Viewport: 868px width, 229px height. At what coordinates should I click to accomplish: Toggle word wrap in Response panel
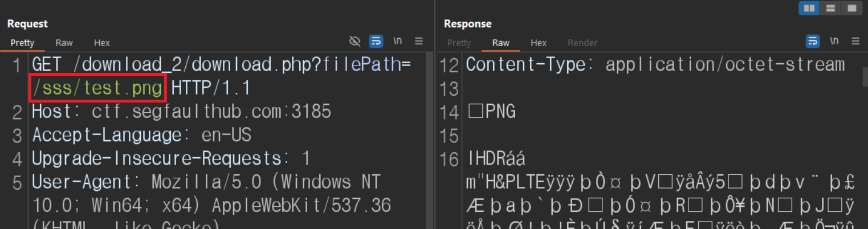[813, 41]
